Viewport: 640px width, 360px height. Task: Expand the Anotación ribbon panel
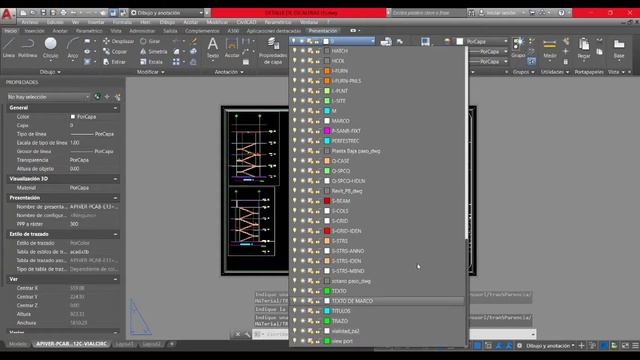pyautogui.click(x=229, y=72)
